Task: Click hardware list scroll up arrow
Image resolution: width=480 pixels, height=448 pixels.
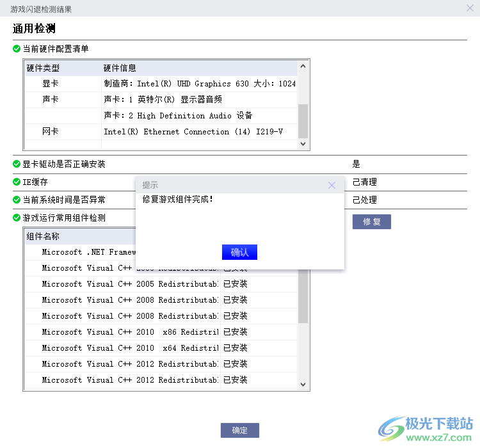Action: pos(303,66)
